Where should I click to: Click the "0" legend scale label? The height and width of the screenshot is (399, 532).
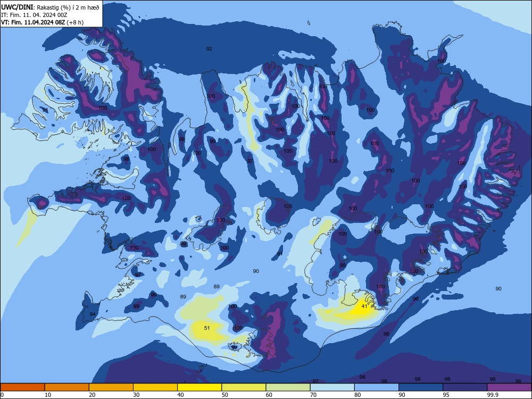click(2, 395)
